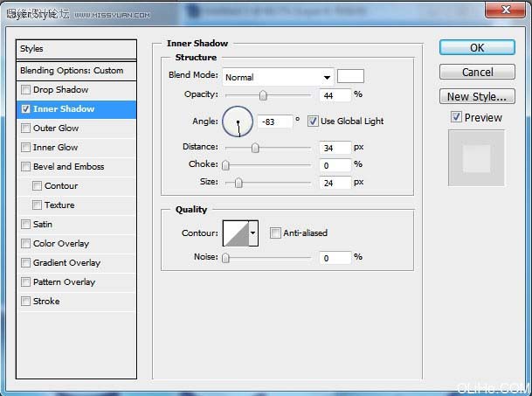Click the Cancel button
This screenshot has width=532, height=396.
[x=477, y=72]
